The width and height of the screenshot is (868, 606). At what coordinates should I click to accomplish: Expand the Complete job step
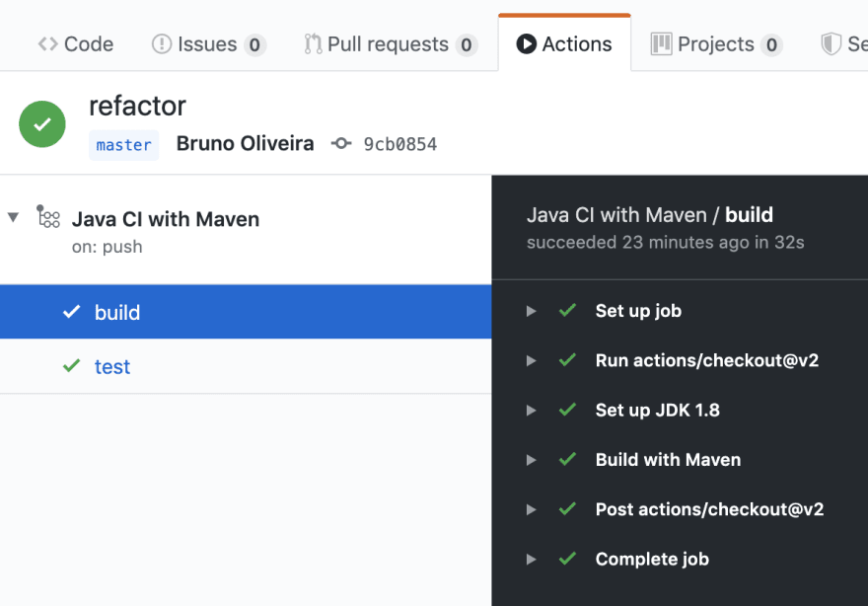click(x=531, y=560)
